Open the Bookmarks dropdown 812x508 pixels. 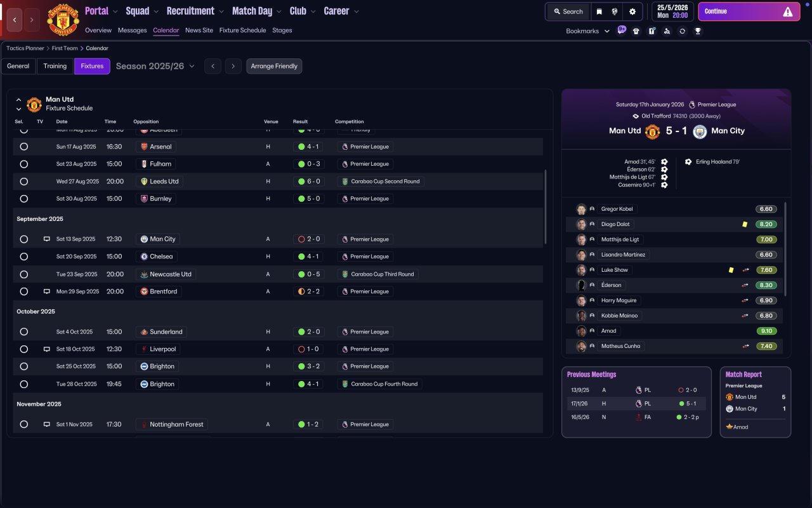click(x=588, y=31)
